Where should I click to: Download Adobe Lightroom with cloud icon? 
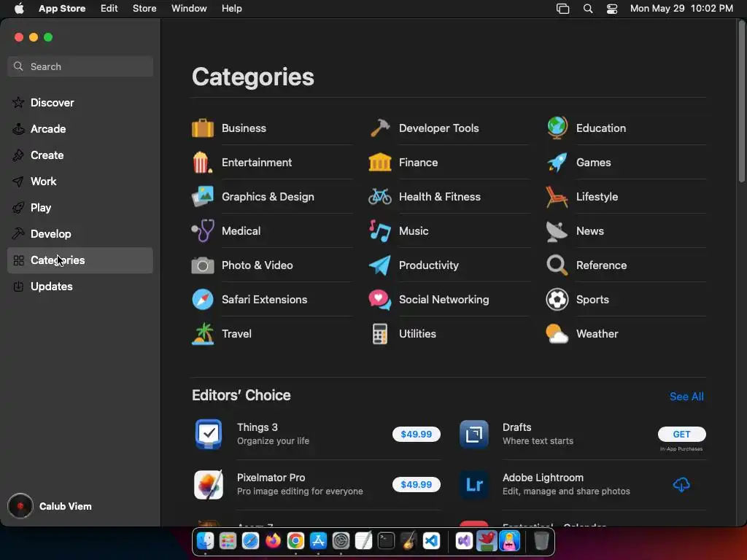pyautogui.click(x=681, y=485)
